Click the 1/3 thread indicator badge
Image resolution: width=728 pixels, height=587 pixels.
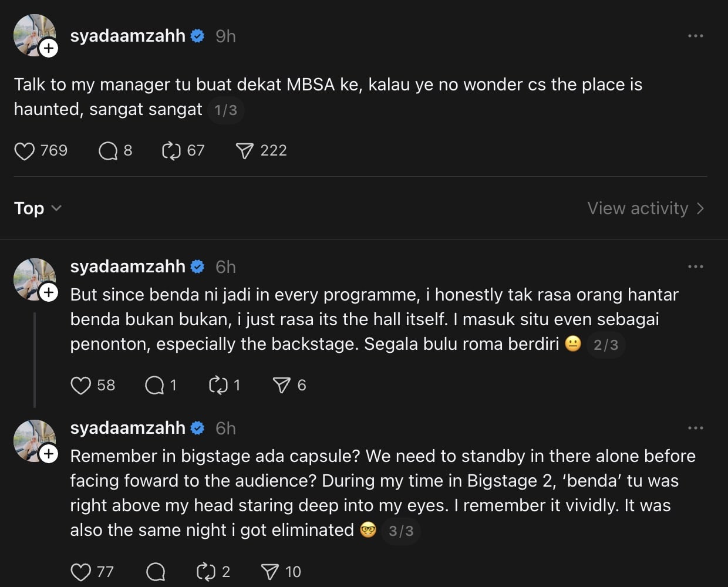pos(225,110)
